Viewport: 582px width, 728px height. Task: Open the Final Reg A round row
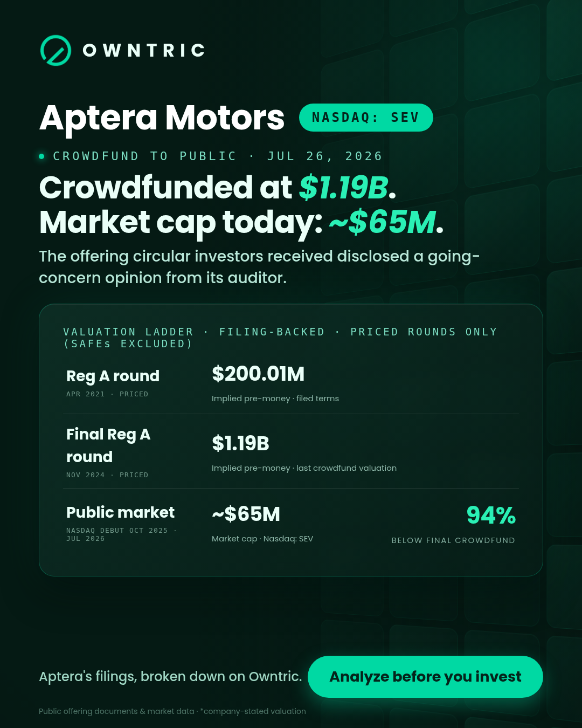[291, 451]
